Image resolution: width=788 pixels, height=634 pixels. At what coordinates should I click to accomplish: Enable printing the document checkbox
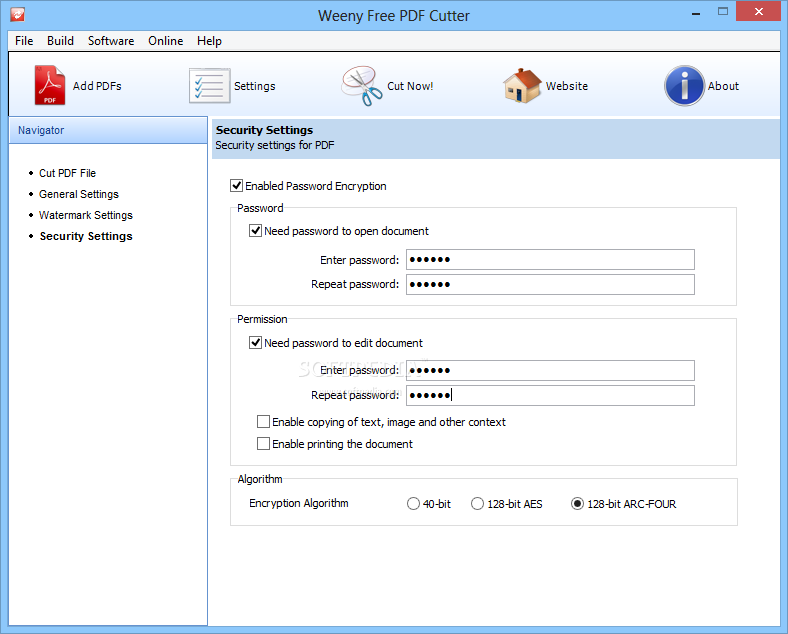[x=263, y=444]
